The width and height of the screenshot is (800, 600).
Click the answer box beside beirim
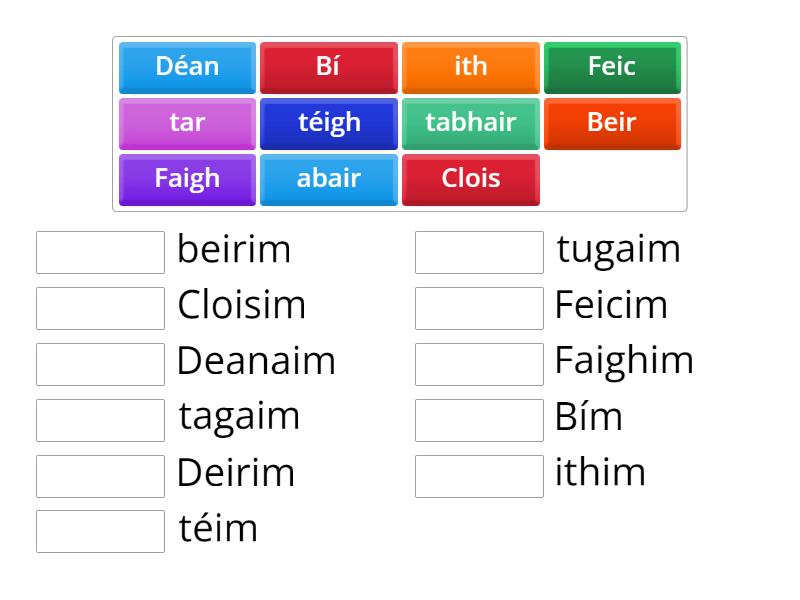(x=100, y=251)
